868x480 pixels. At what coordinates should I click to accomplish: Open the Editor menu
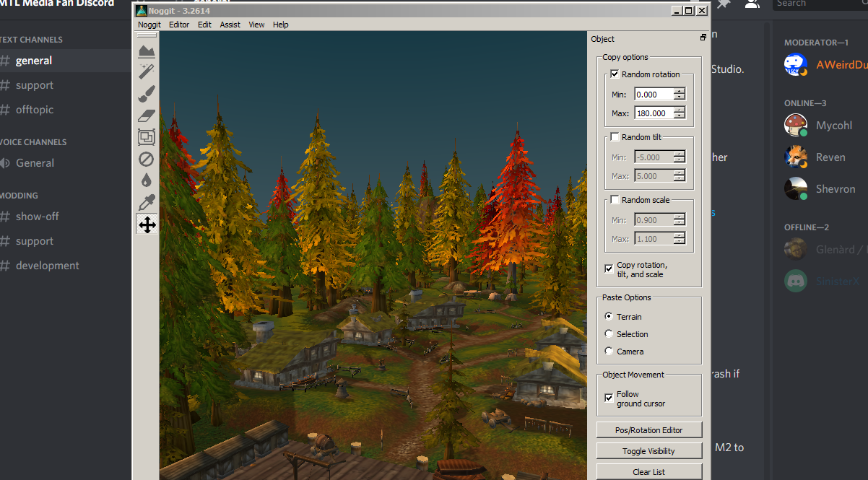tap(179, 25)
